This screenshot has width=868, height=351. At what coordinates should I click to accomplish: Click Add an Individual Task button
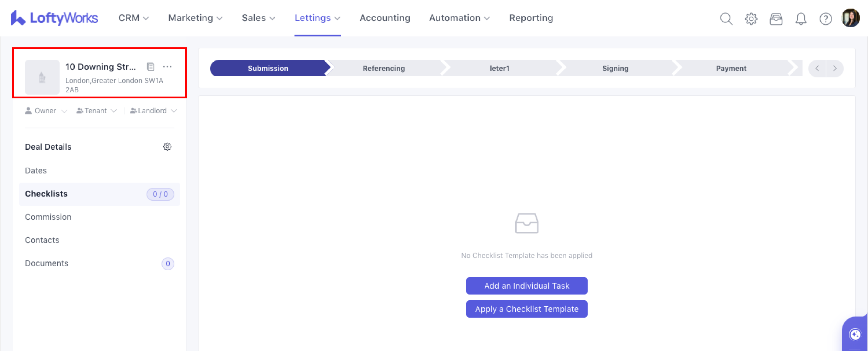526,286
